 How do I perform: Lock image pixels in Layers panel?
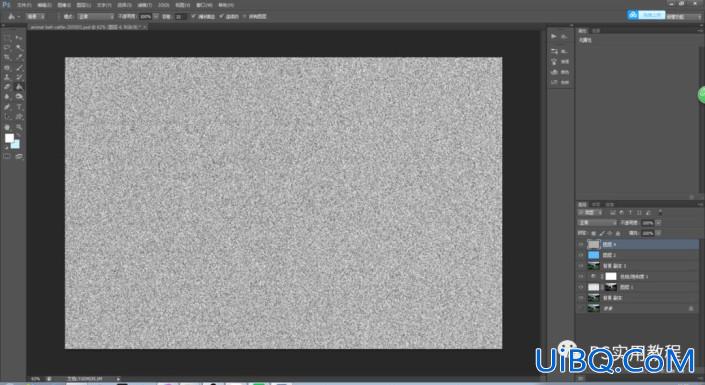click(x=602, y=233)
